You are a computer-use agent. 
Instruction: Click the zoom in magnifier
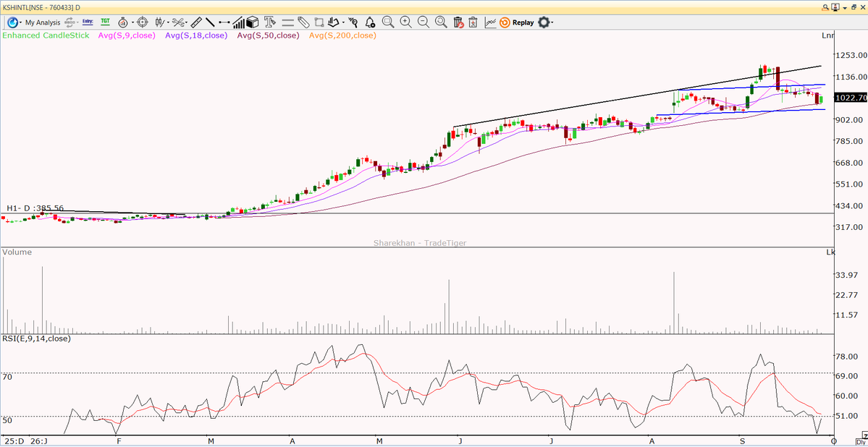(x=406, y=22)
